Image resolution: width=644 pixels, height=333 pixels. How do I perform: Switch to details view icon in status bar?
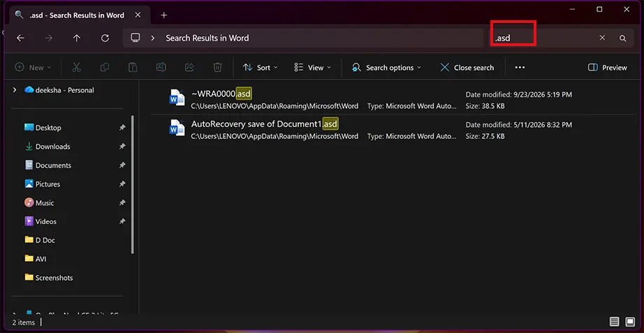click(614, 322)
